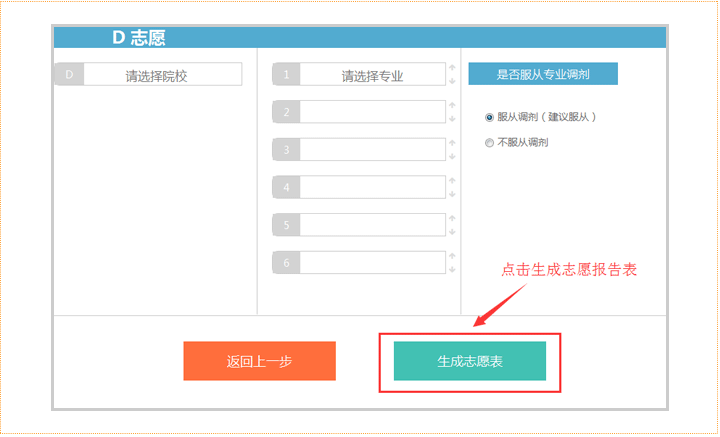The image size is (720, 437).
Task: Click major slot 5 field
Action: pyautogui.click(x=359, y=225)
